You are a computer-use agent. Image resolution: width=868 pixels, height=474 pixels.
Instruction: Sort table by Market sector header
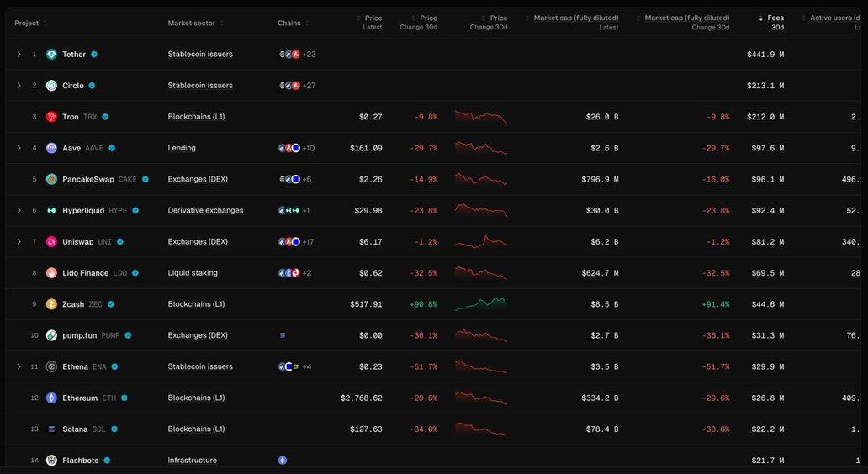[192, 23]
